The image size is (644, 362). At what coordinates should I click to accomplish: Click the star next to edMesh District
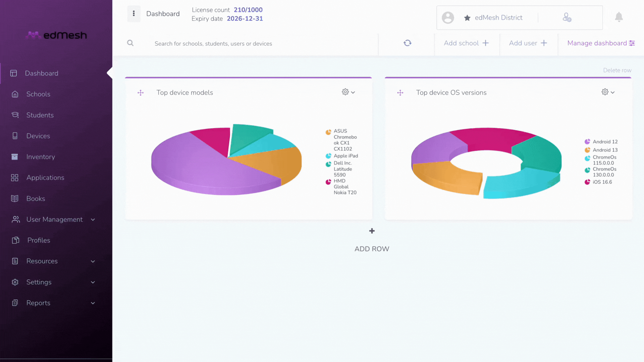[467, 18]
